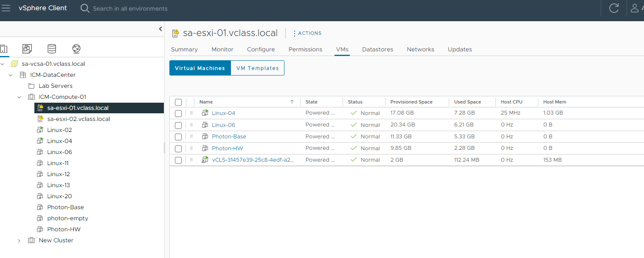
Task: Open the hamburger main menu
Action: click(6, 8)
